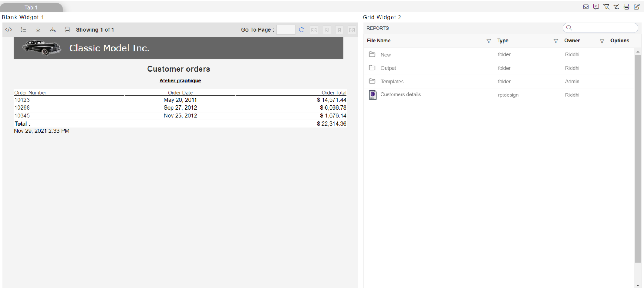Click the crop screenshot icon
The width and height of the screenshot is (644, 288).
click(x=616, y=7)
